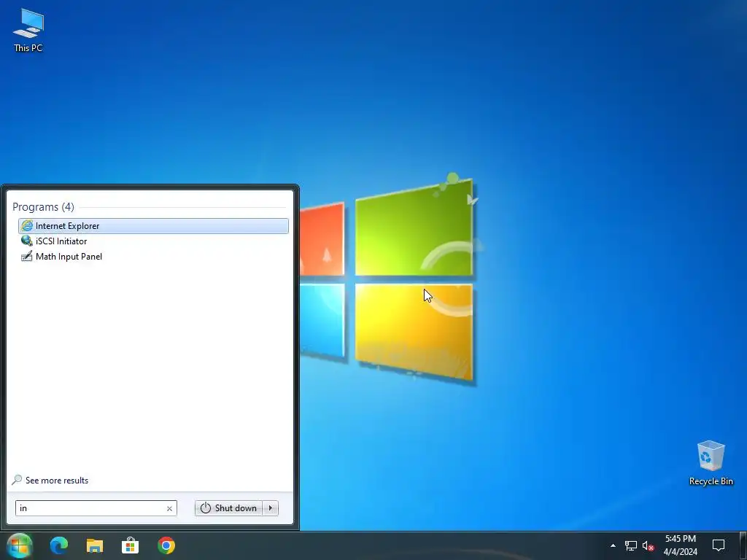Select the Recycle Bin desktop icon
The width and height of the screenshot is (747, 560).
click(711, 463)
